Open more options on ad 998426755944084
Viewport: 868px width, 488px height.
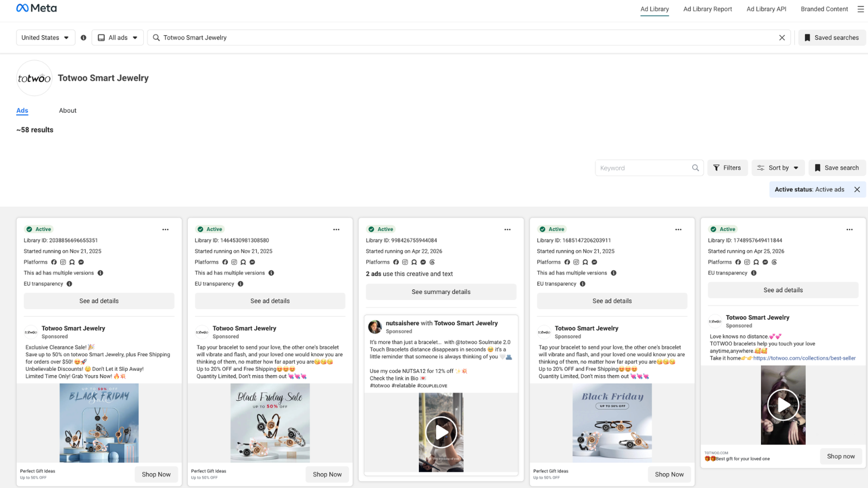pyautogui.click(x=507, y=229)
